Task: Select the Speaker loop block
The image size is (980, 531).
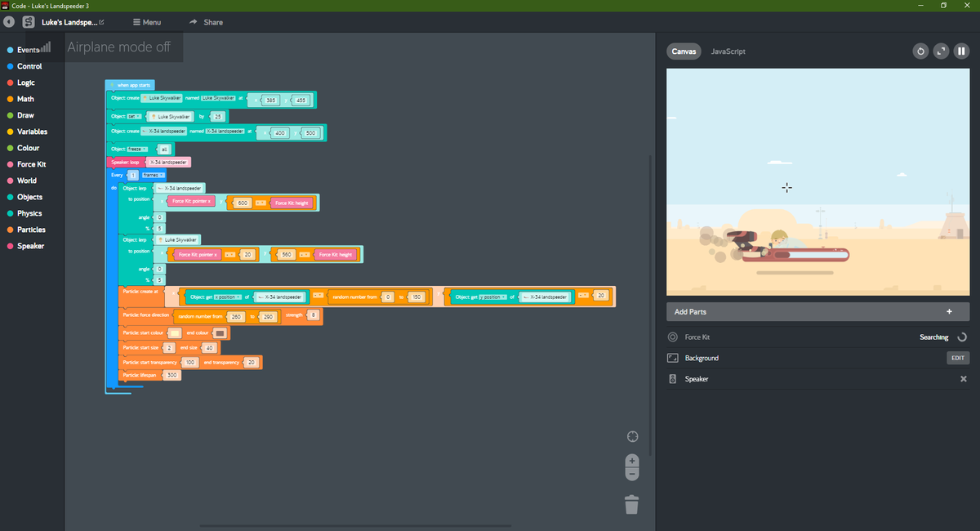Action: coord(148,162)
